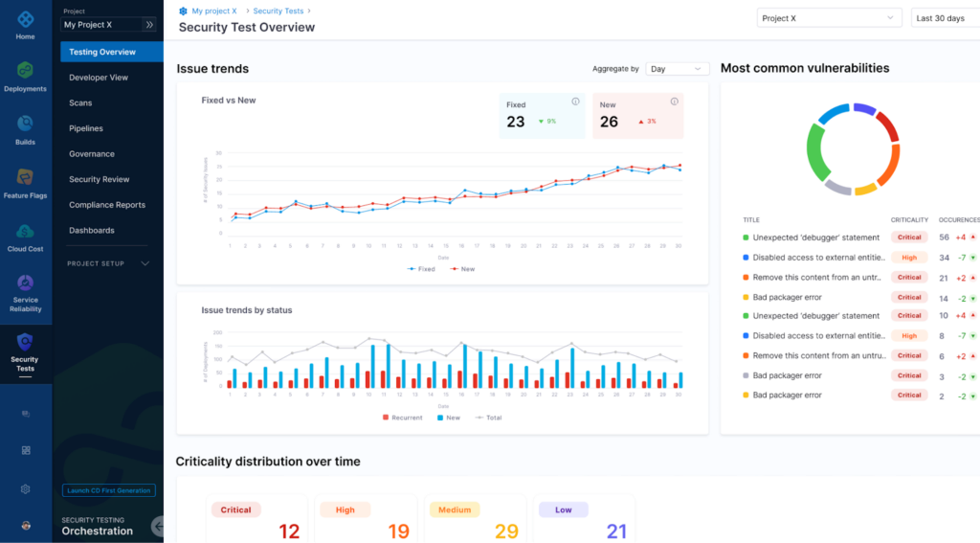980x543 pixels.
Task: Open the Aggregate by Day dropdown
Action: pyautogui.click(x=677, y=69)
